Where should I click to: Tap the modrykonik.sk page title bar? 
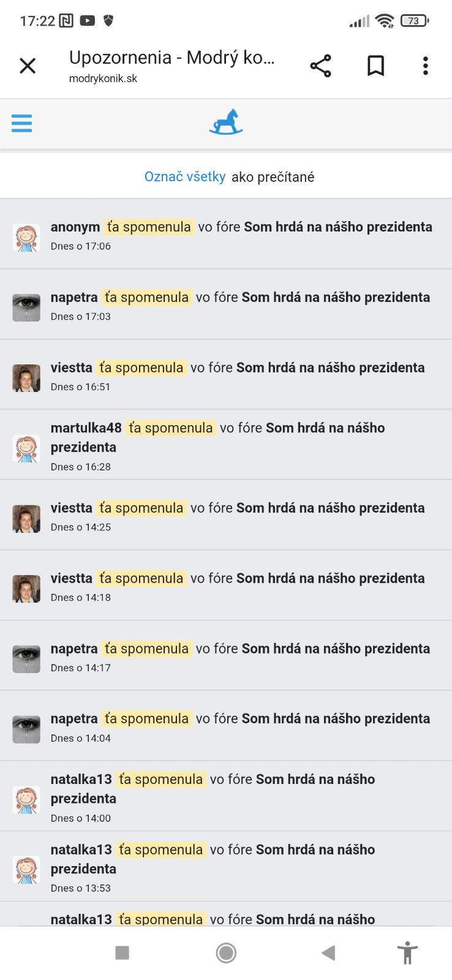(x=171, y=66)
